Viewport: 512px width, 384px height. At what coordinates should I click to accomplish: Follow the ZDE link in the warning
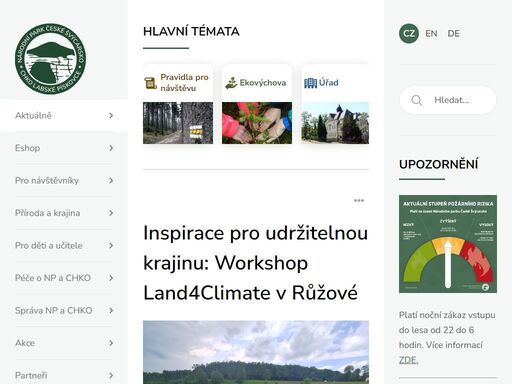click(x=408, y=360)
